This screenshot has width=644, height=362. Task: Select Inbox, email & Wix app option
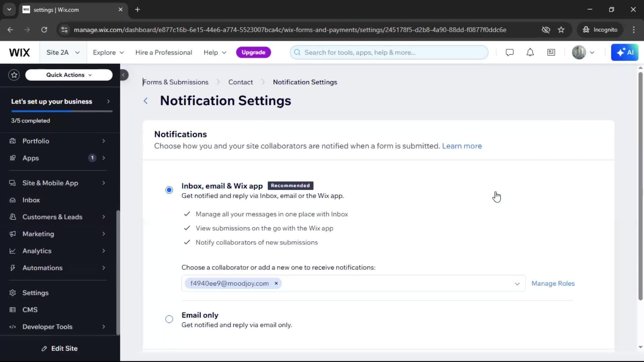[169, 190]
